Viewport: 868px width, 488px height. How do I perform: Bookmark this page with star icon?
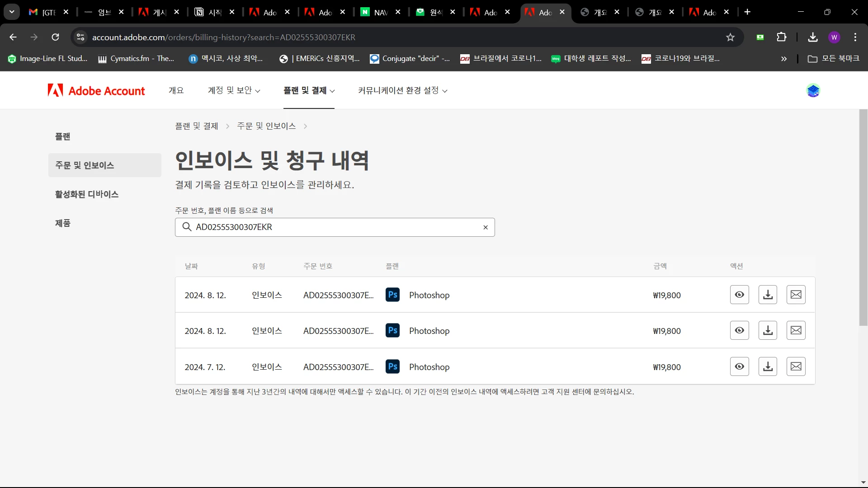point(730,38)
